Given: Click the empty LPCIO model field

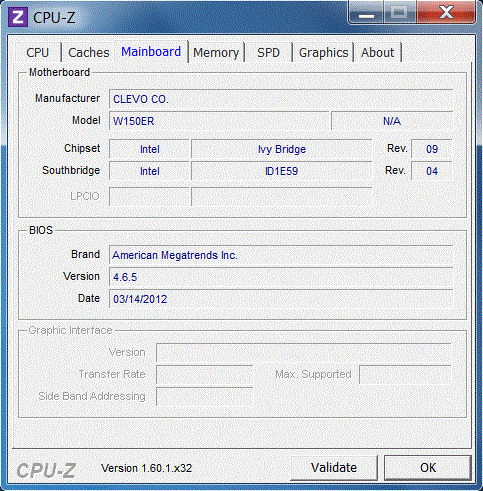Looking at the screenshot, I should 282,196.
